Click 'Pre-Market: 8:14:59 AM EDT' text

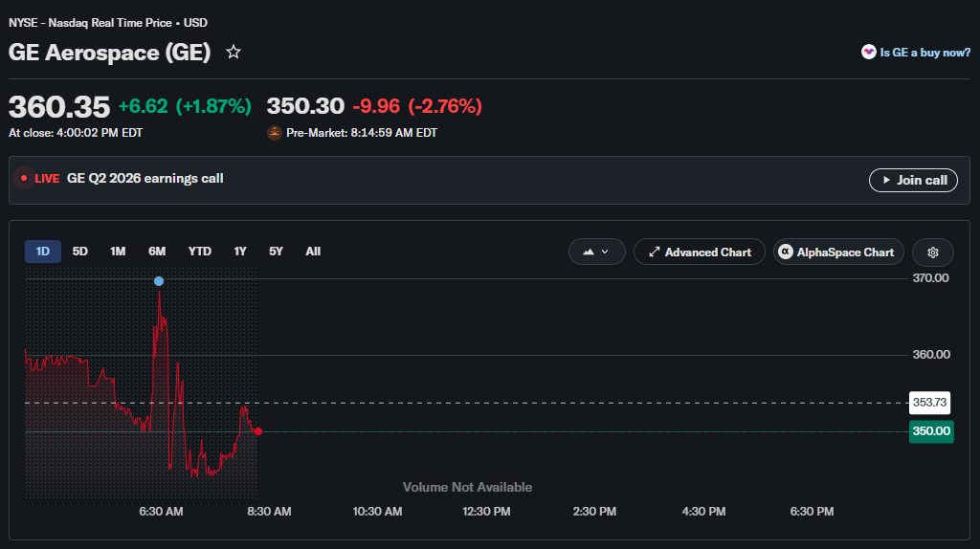coord(362,133)
